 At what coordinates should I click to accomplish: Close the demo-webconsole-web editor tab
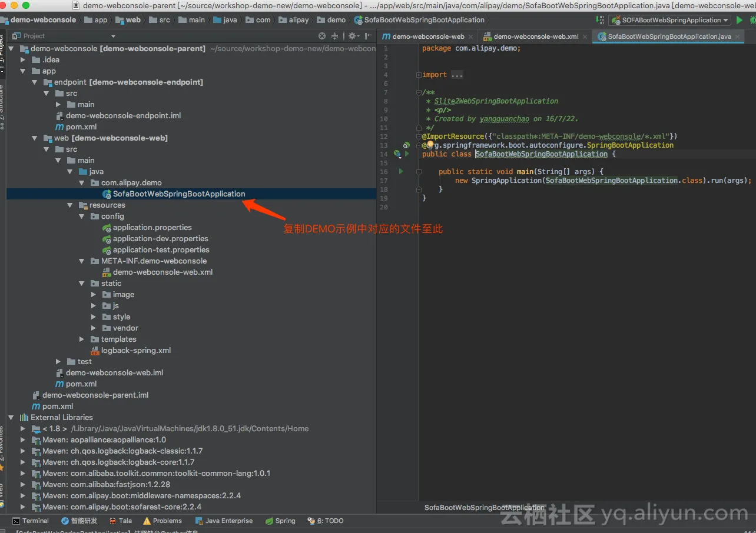(x=470, y=36)
